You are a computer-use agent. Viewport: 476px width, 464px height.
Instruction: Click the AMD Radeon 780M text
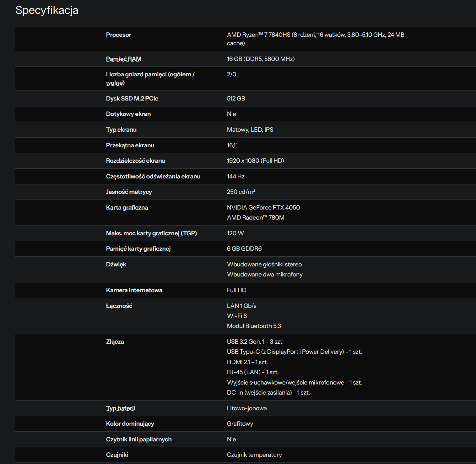256,218
